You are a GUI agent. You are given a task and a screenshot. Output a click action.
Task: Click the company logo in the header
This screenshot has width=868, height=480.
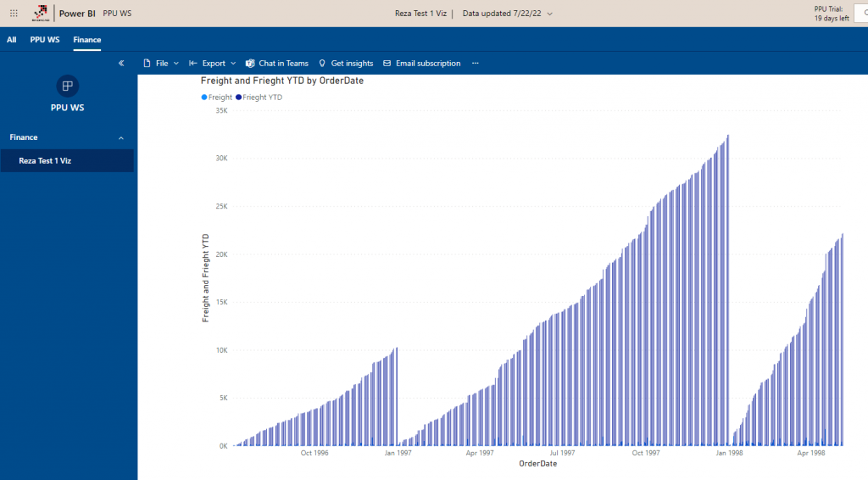39,14
